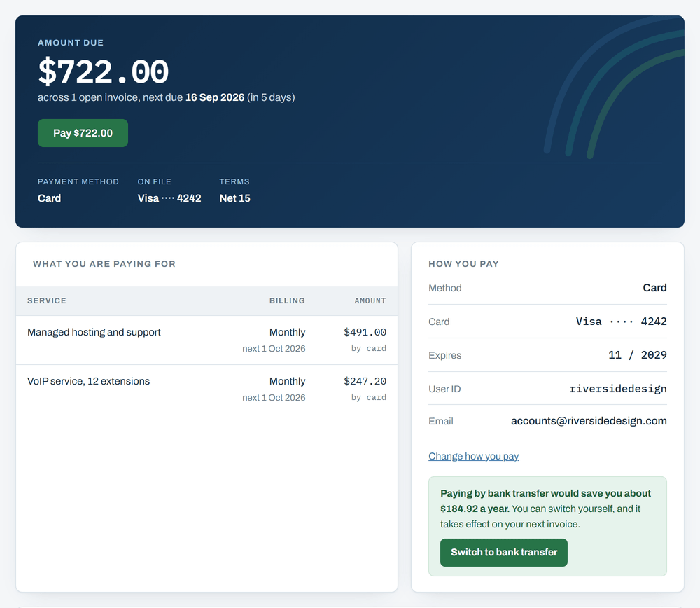Click Monthly billing for Managed hosting

coord(287,332)
